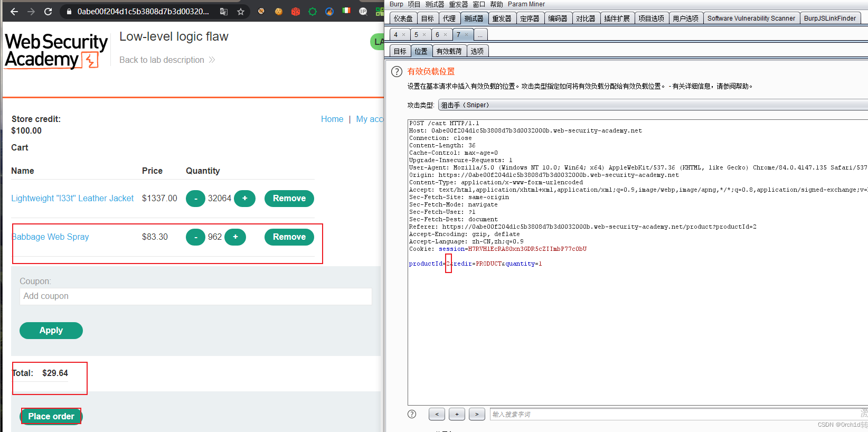Click Back to lab description link
Image resolution: width=868 pixels, height=432 pixels.
coord(167,60)
